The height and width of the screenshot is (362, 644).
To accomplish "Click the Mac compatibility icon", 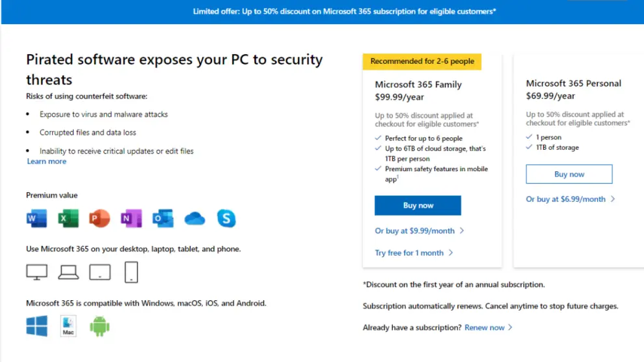I will (68, 326).
